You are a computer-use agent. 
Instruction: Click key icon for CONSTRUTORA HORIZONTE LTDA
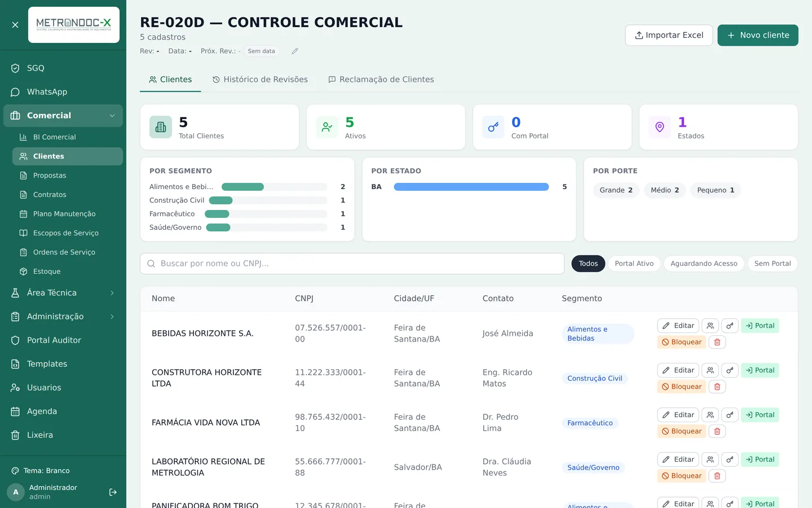730,370
